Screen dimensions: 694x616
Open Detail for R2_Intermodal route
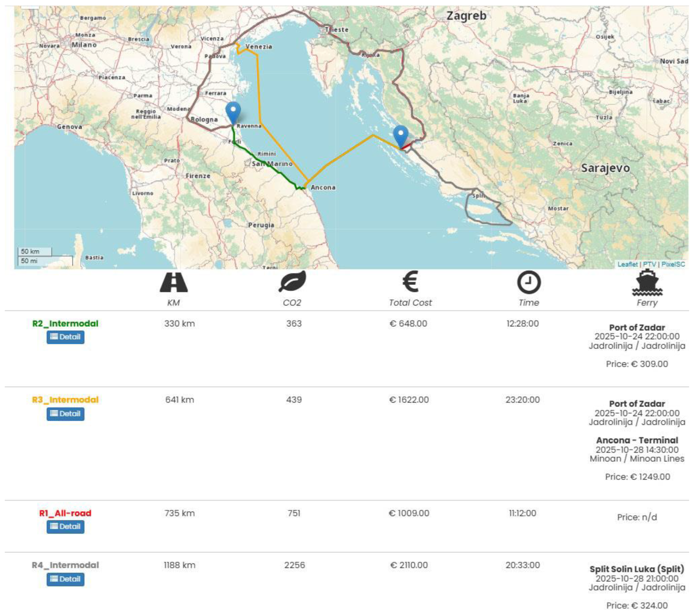(65, 337)
